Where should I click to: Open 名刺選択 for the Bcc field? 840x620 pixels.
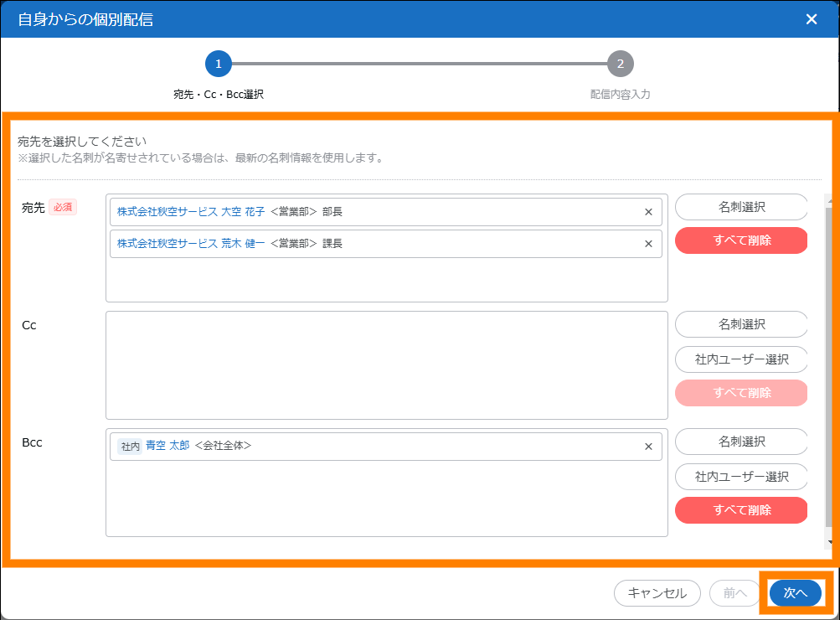point(741,442)
